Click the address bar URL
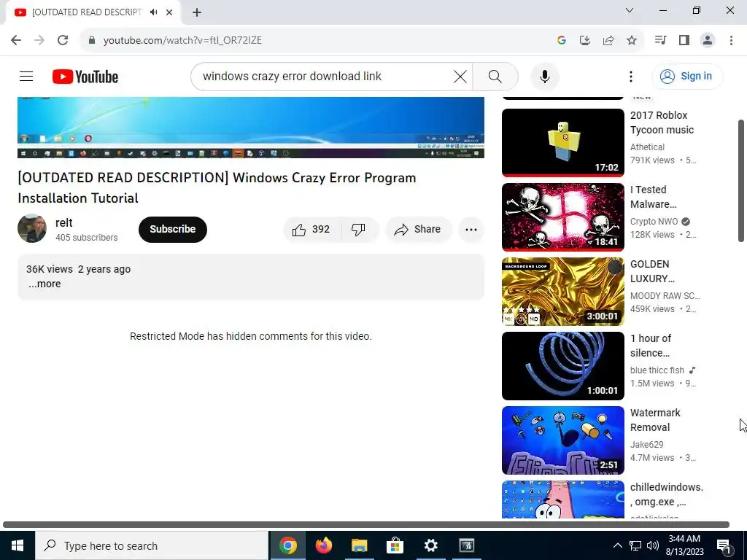747x560 pixels. click(182, 40)
